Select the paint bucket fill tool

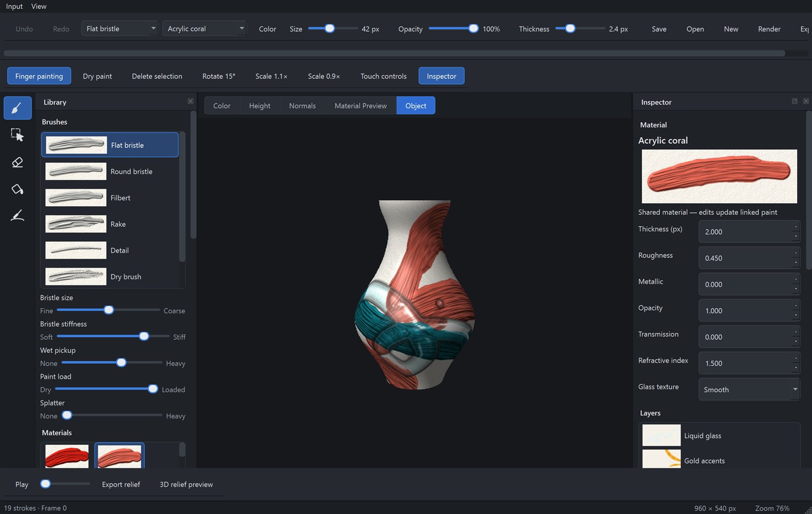tap(18, 189)
